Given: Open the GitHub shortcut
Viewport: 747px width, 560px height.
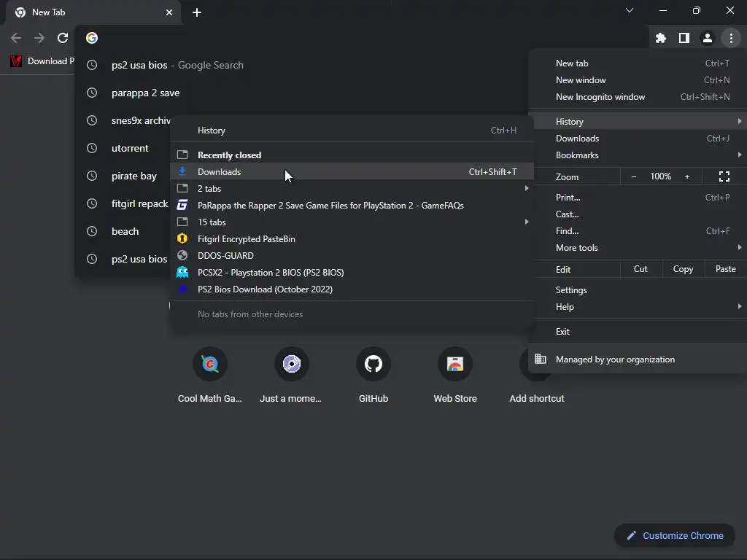Looking at the screenshot, I should (373, 376).
